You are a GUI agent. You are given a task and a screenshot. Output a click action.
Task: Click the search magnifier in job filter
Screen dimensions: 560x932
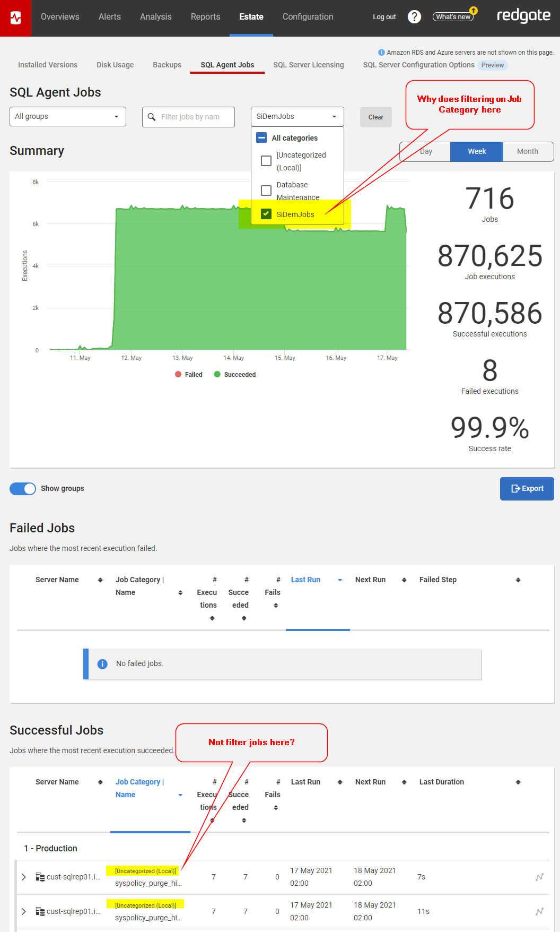click(x=152, y=117)
